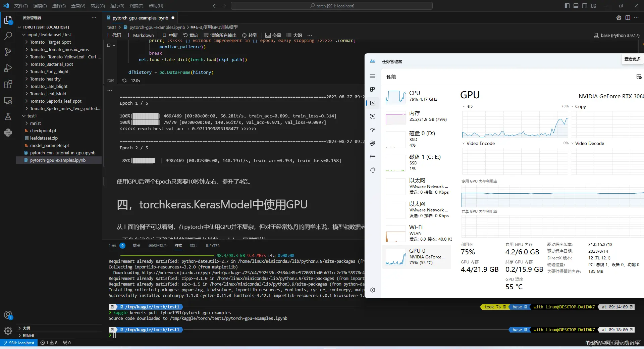Customize layout icon in title bar
The width and height of the screenshot is (644, 349).
point(594,6)
